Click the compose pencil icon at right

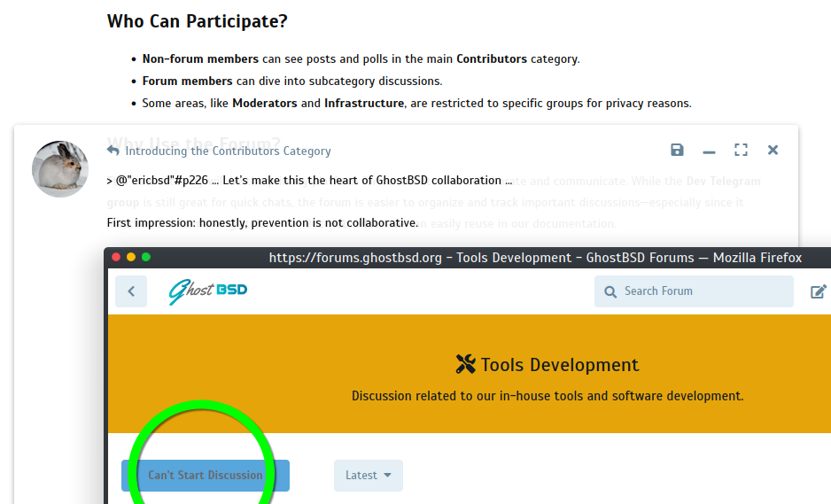819,291
